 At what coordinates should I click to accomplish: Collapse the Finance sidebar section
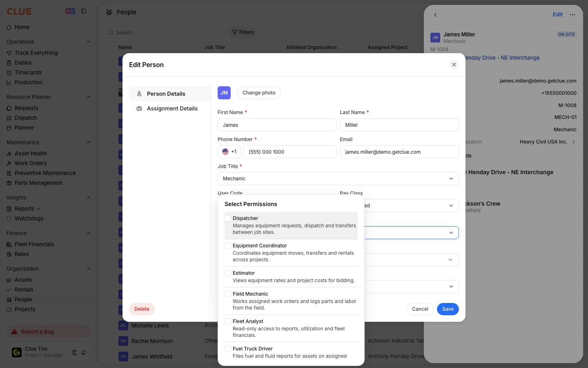[89, 233]
